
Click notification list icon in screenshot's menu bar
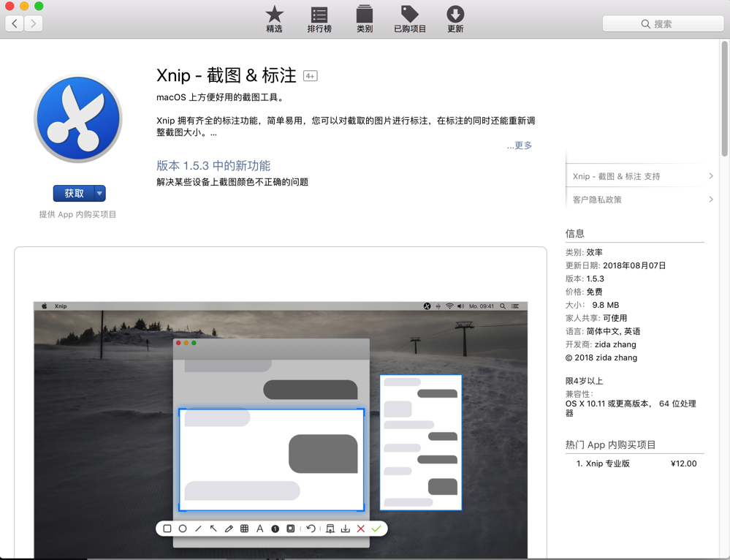pos(515,306)
